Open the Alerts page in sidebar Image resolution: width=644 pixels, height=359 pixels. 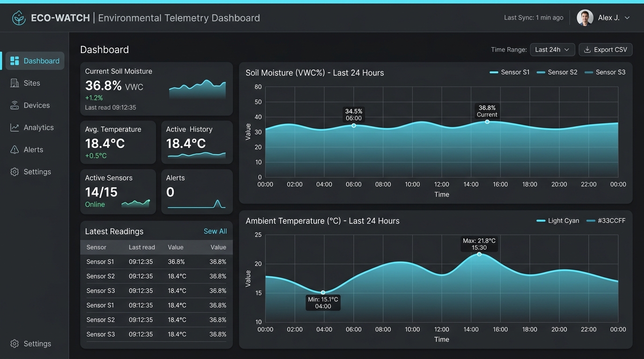pyautogui.click(x=33, y=150)
